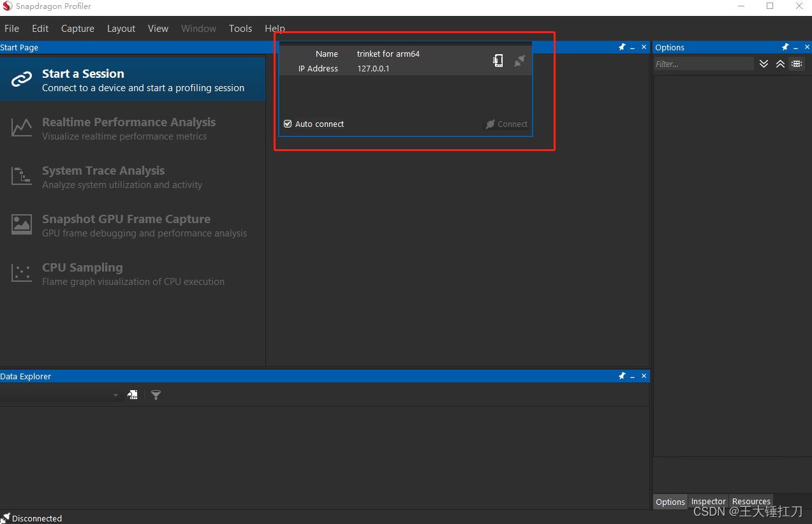Viewport: 812px width, 524px height.
Task: Click the phone device icon for trinket
Action: 498,61
